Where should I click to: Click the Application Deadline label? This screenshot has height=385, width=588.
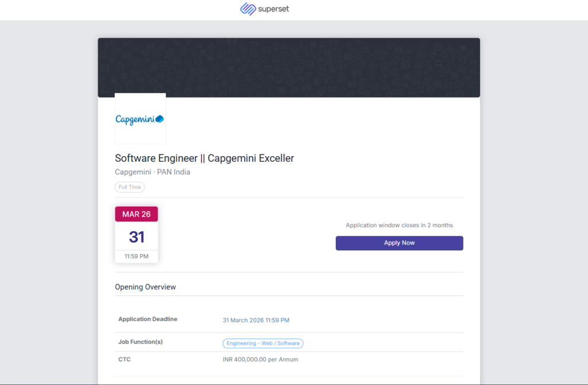pyautogui.click(x=148, y=319)
